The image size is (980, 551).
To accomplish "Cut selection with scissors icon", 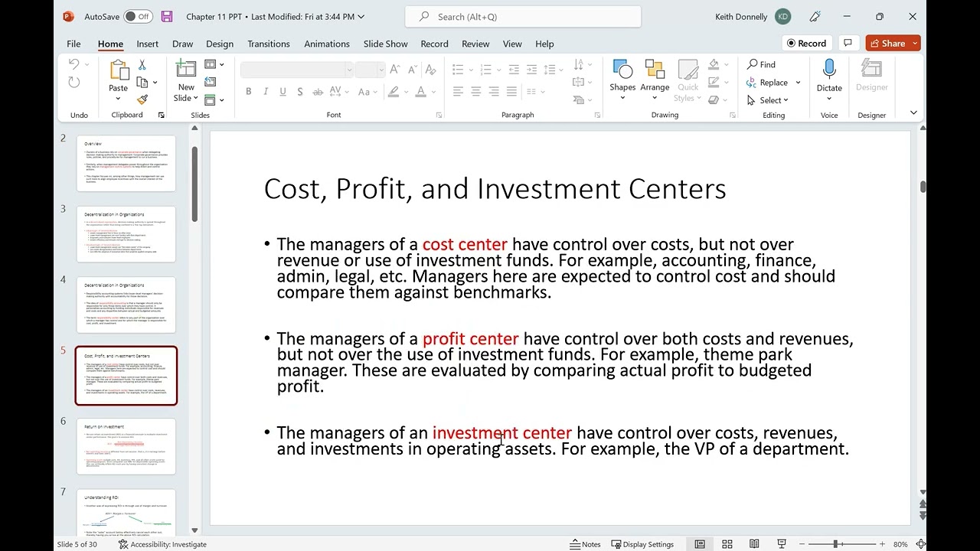I will click(x=142, y=65).
